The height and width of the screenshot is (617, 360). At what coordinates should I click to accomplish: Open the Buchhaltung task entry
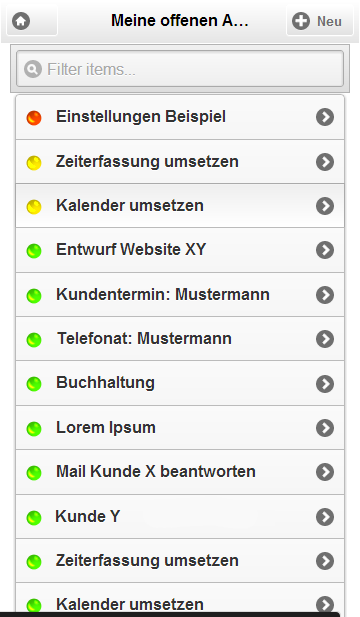(180, 383)
